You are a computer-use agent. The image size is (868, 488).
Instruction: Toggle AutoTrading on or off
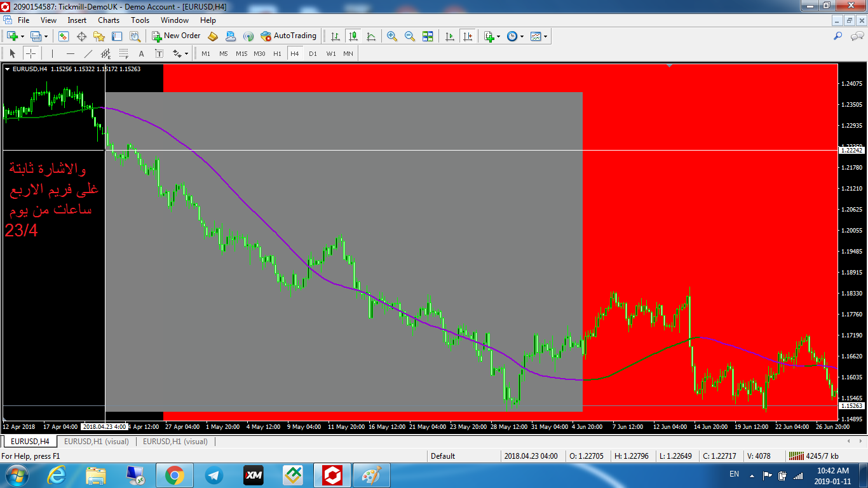pyautogui.click(x=288, y=36)
